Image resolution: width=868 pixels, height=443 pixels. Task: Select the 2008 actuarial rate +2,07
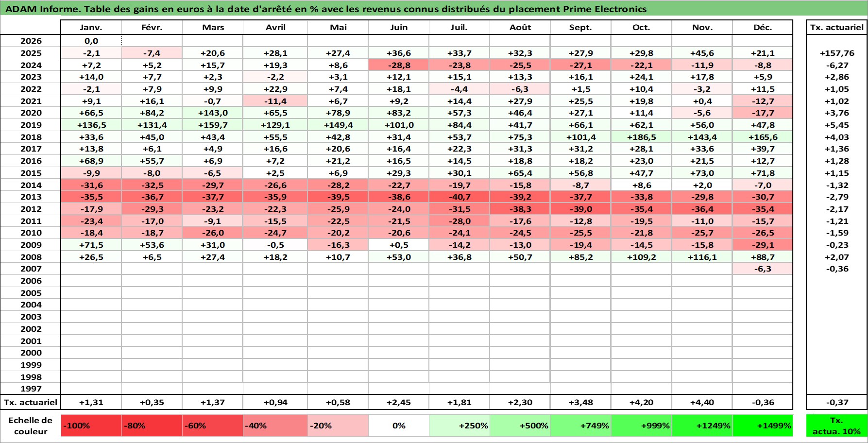[836, 257]
